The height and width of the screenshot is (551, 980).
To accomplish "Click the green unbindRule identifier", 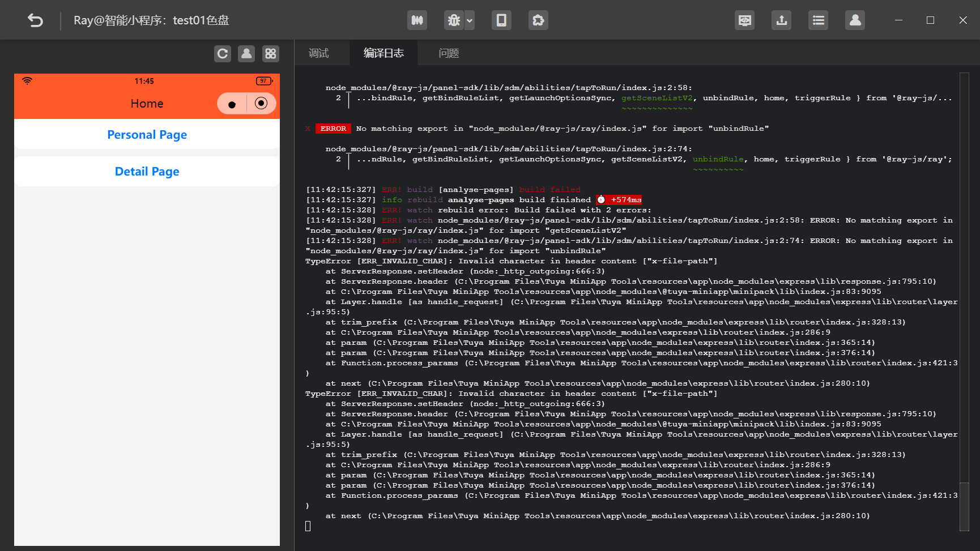I will click(718, 159).
